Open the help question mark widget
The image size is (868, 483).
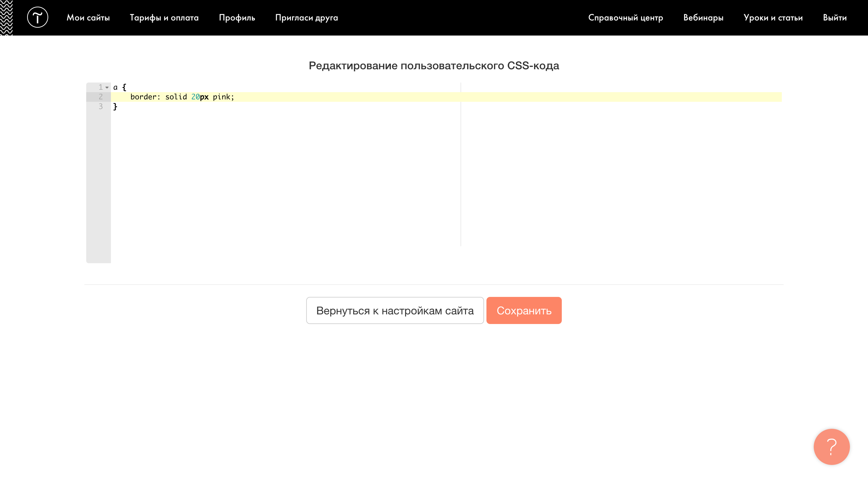(831, 446)
